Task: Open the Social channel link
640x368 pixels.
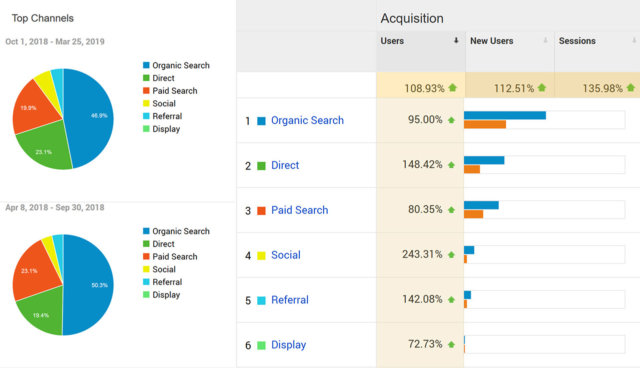Action: coord(286,255)
